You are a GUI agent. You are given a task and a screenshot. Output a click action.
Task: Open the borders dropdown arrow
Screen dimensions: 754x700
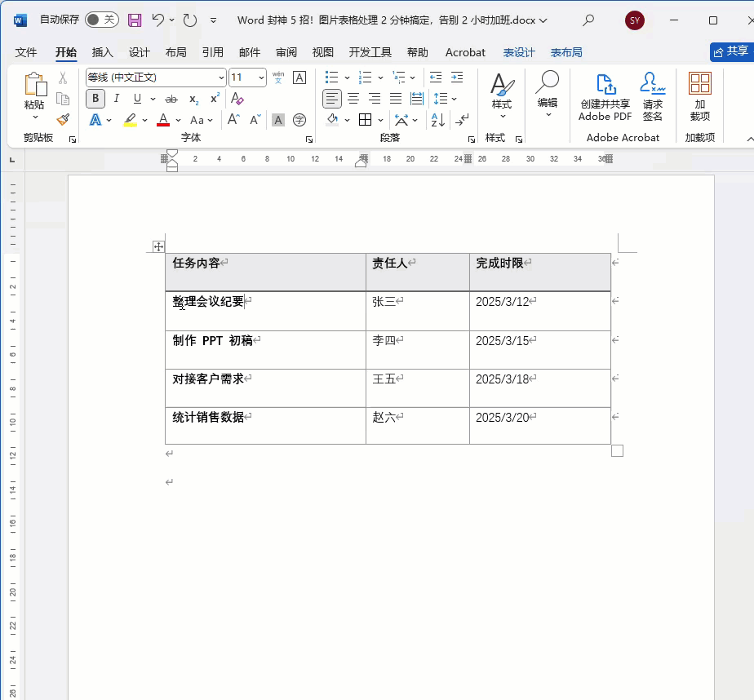pos(380,120)
